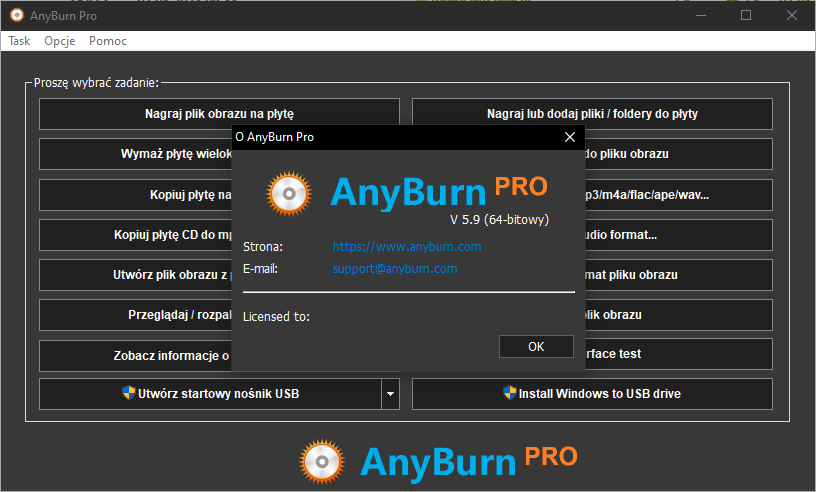
Task: Click the 'E-mail:' label in About dialog
Action: coord(260,269)
